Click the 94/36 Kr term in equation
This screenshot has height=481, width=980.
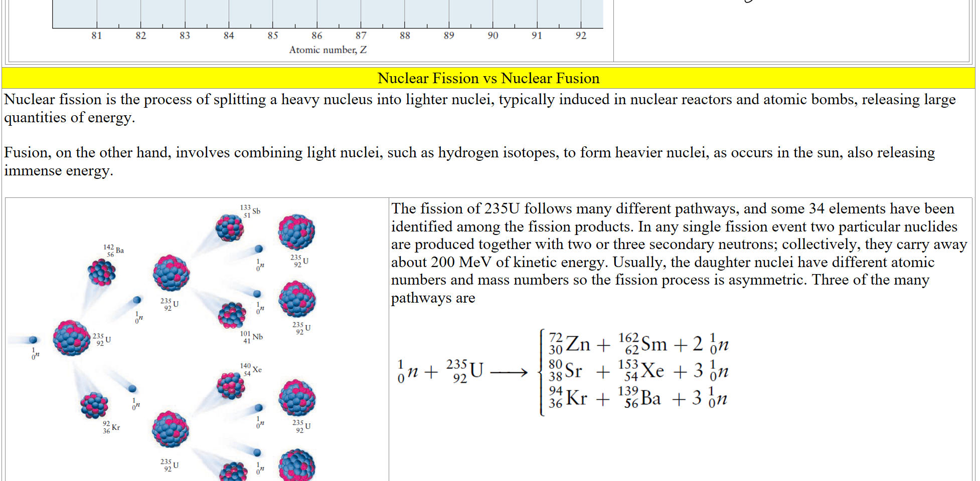(x=568, y=398)
